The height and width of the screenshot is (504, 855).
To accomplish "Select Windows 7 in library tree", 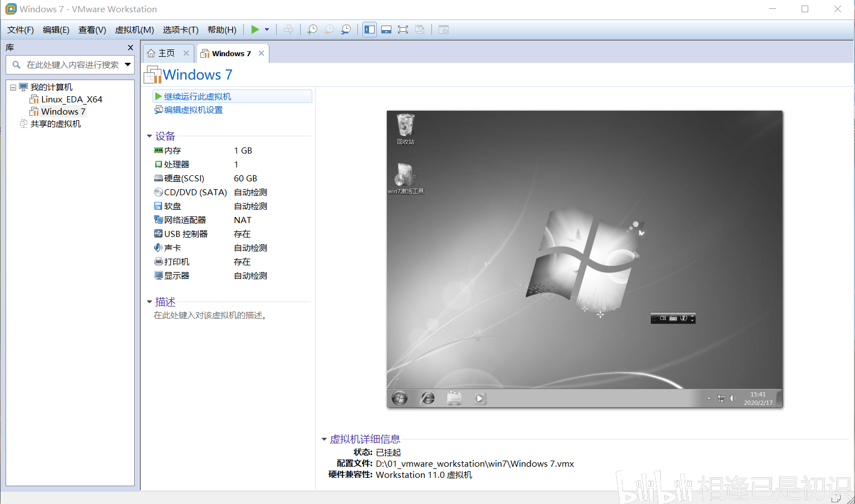I will coord(63,112).
